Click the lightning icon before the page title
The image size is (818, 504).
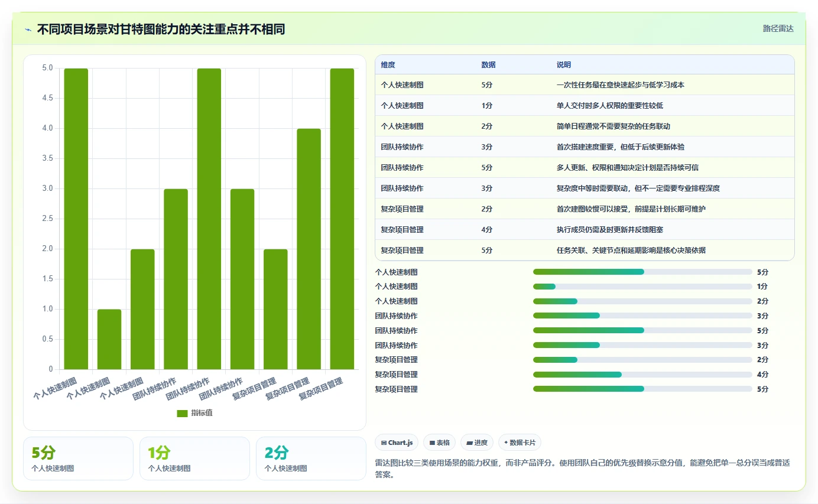pyautogui.click(x=28, y=29)
